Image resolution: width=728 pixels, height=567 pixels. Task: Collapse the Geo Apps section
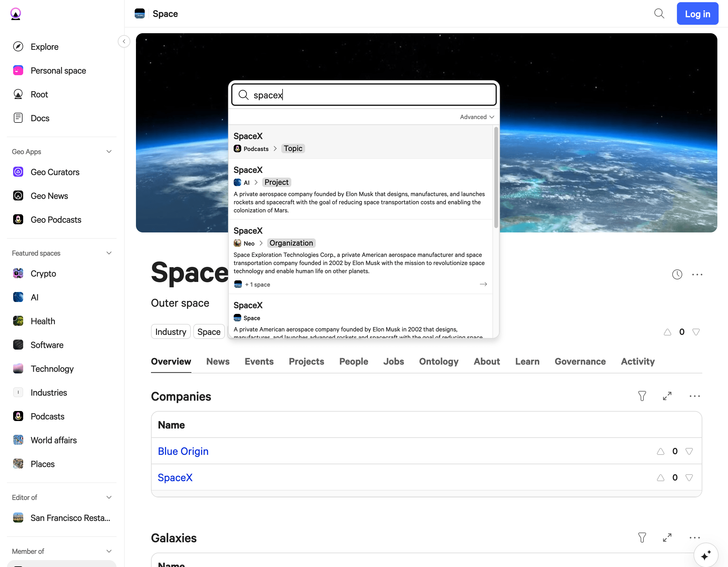click(x=109, y=151)
